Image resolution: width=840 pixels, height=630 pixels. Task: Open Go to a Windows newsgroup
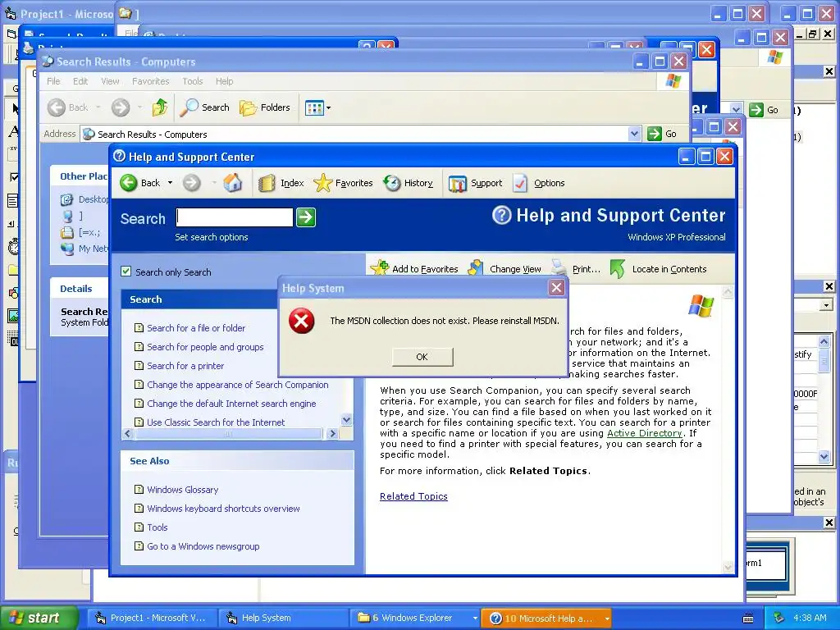pos(203,546)
